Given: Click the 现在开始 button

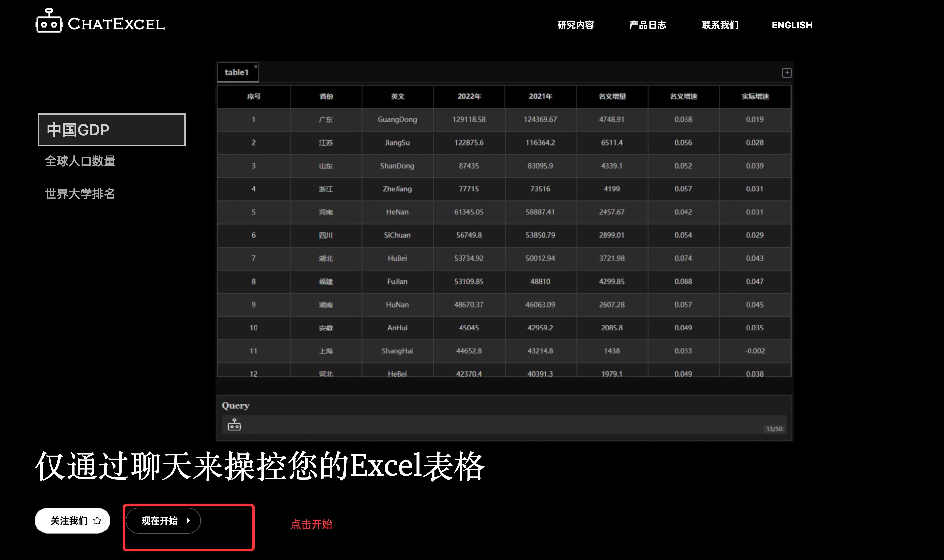Looking at the screenshot, I should click(163, 521).
